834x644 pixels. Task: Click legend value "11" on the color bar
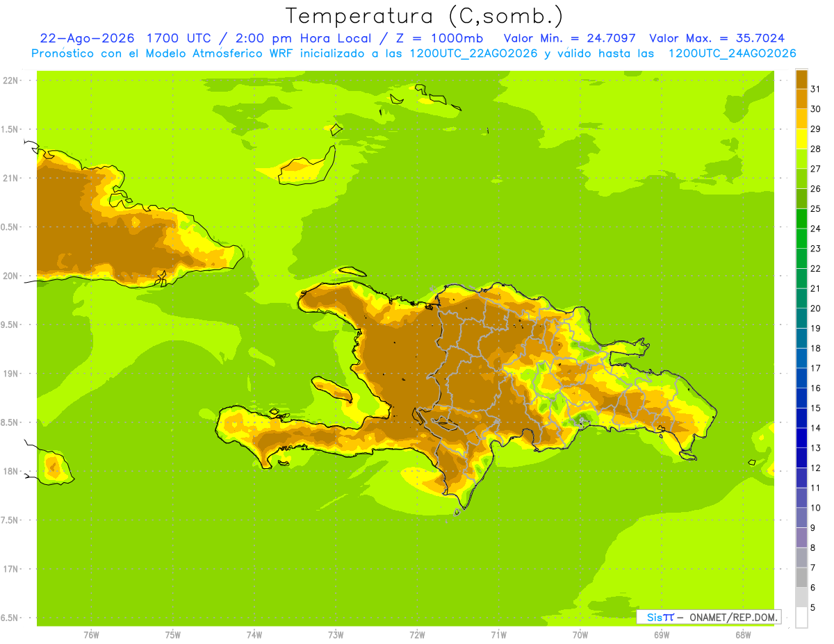815,488
